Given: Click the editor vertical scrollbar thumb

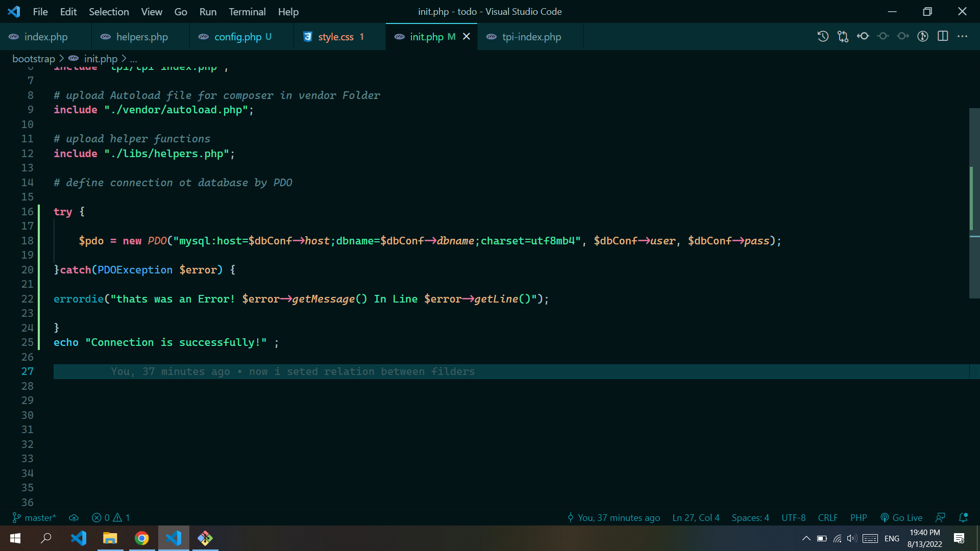Looking at the screenshot, I should (974, 203).
